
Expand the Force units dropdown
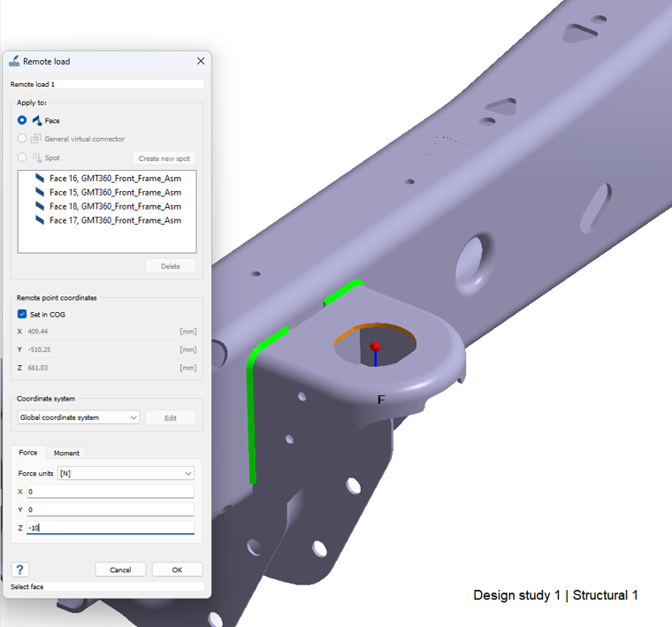tap(126, 474)
